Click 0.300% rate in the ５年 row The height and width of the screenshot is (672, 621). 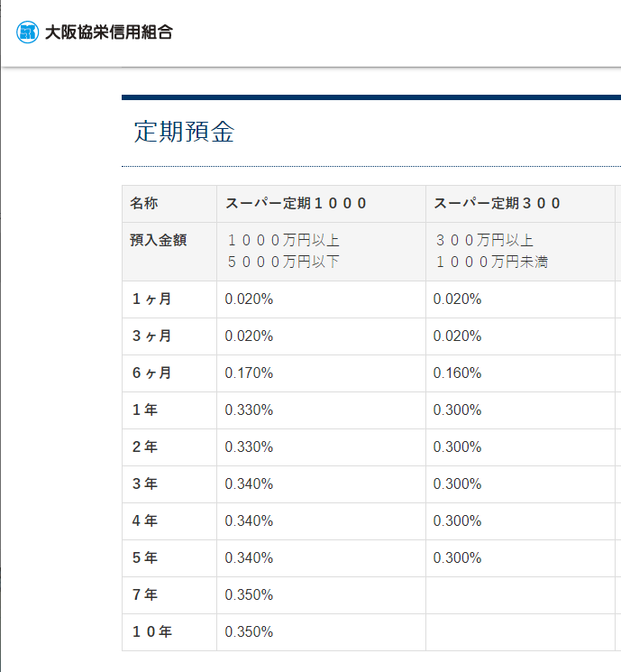click(457, 558)
